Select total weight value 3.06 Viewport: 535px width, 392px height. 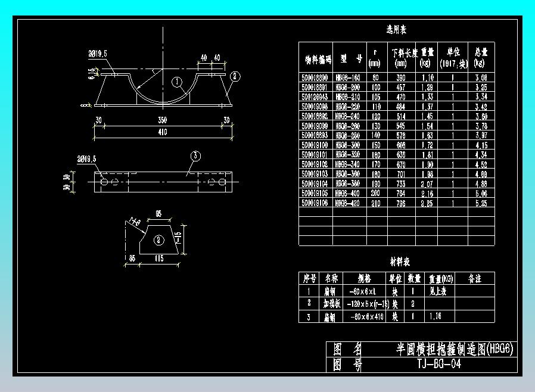click(x=481, y=77)
